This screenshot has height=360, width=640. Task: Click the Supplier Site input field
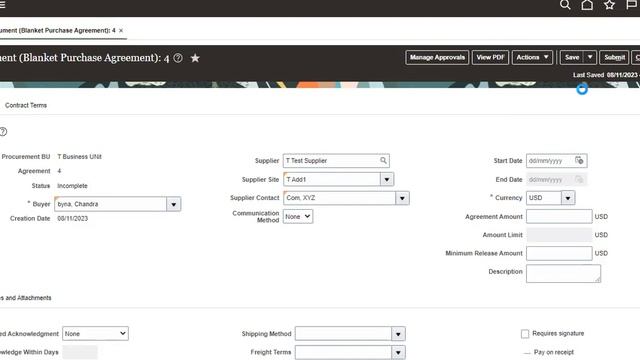(x=332, y=179)
